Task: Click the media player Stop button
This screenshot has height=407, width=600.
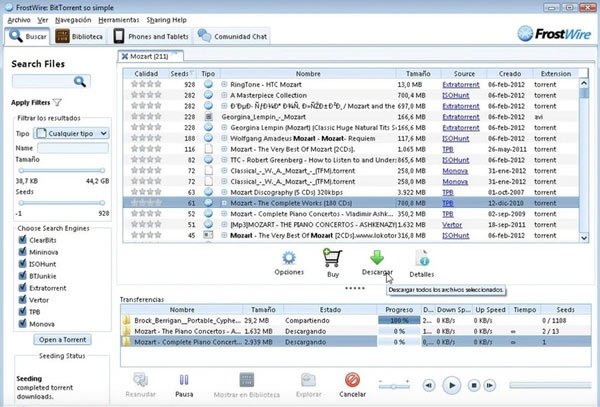Action: (x=474, y=385)
